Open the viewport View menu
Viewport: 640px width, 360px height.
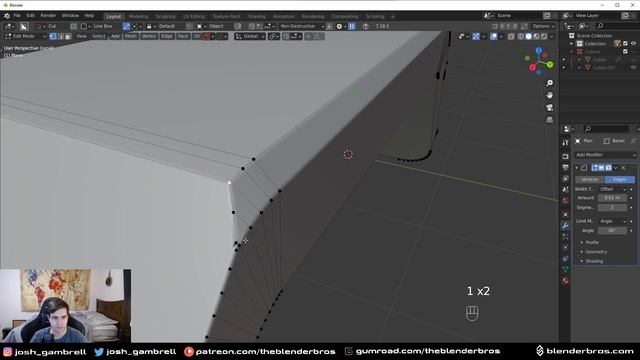(81, 36)
